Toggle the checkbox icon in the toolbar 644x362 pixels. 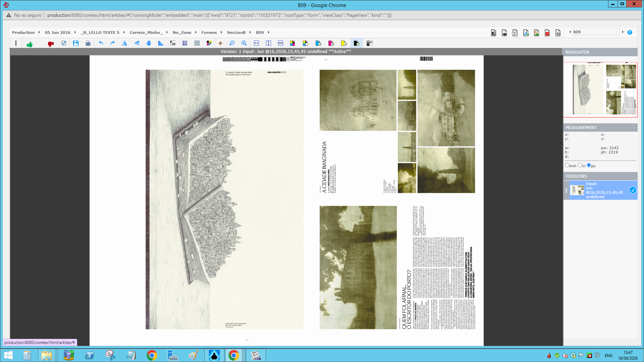click(x=64, y=43)
